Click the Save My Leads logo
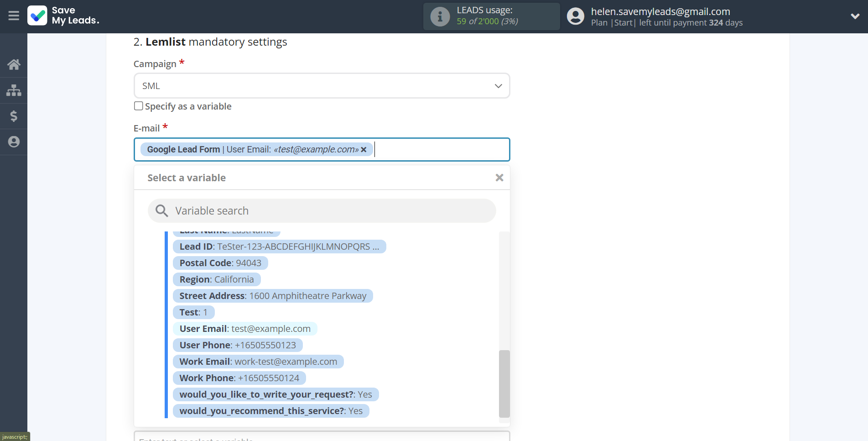The height and width of the screenshot is (441, 868). tap(63, 16)
